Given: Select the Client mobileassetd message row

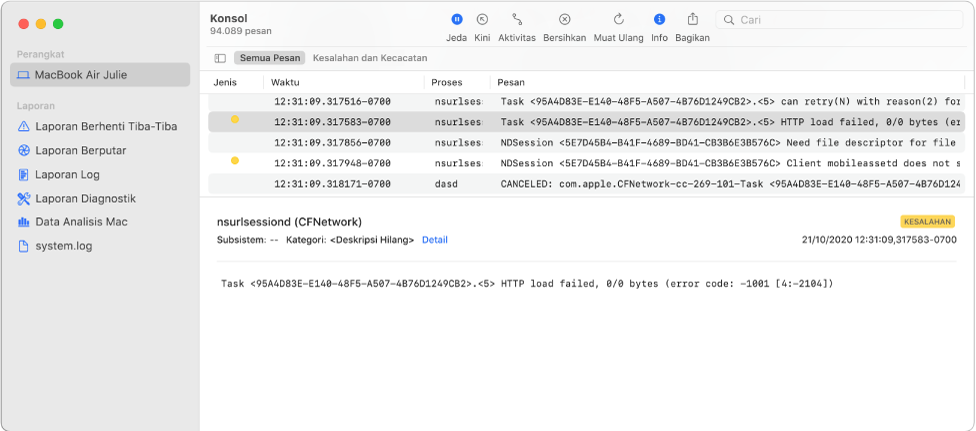Looking at the screenshot, I should click(586, 163).
